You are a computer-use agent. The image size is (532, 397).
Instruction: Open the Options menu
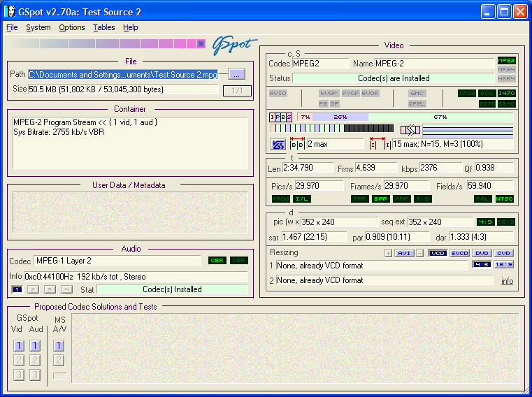[x=72, y=27]
